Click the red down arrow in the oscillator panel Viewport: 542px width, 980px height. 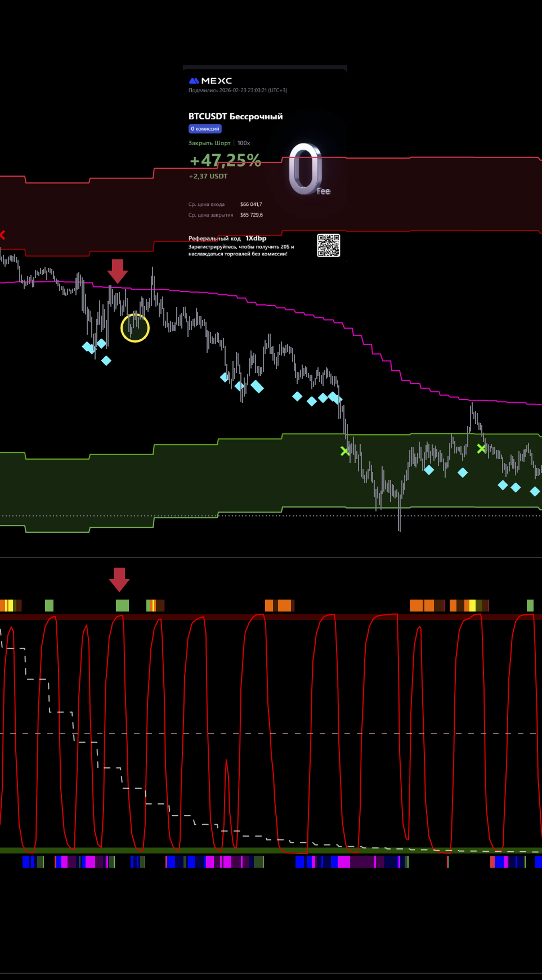click(x=119, y=579)
